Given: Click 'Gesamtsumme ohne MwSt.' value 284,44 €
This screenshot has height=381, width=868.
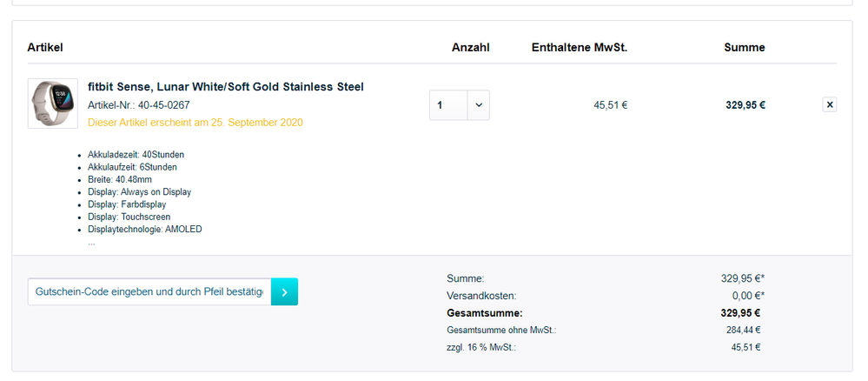Looking at the screenshot, I should pos(744,330).
